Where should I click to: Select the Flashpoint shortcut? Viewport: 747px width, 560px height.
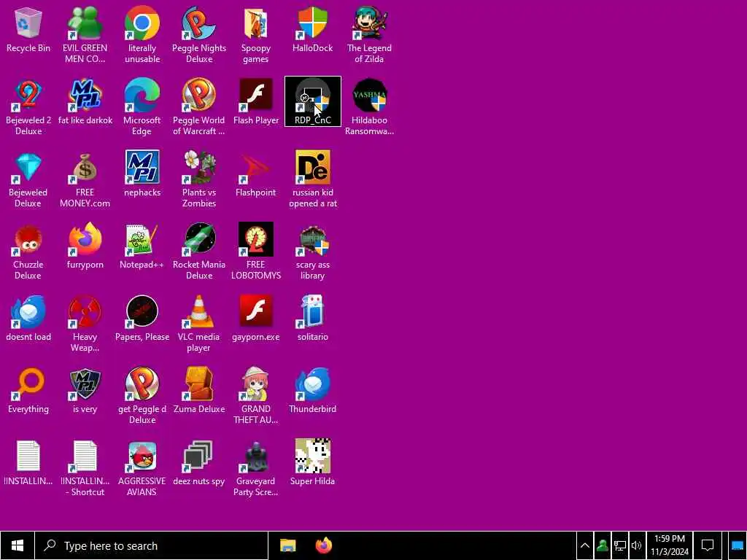(256, 174)
